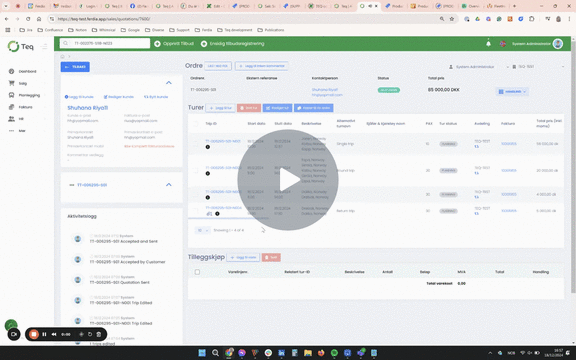Toggle the select-all trips header checkbox
The width and height of the screenshot is (576, 360).
pos(195,124)
